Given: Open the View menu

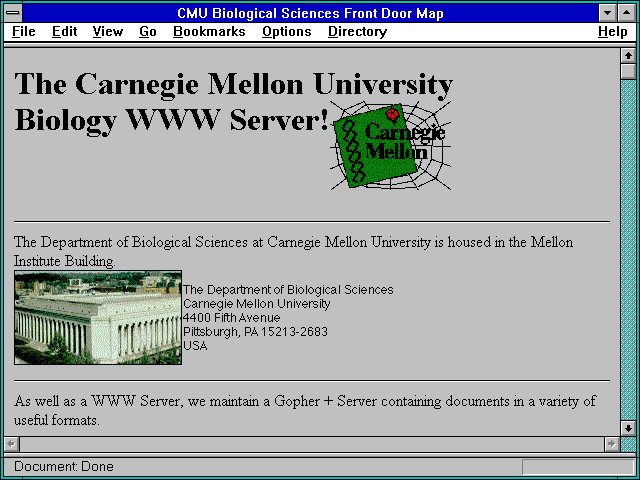Looking at the screenshot, I should pyautogui.click(x=108, y=31).
